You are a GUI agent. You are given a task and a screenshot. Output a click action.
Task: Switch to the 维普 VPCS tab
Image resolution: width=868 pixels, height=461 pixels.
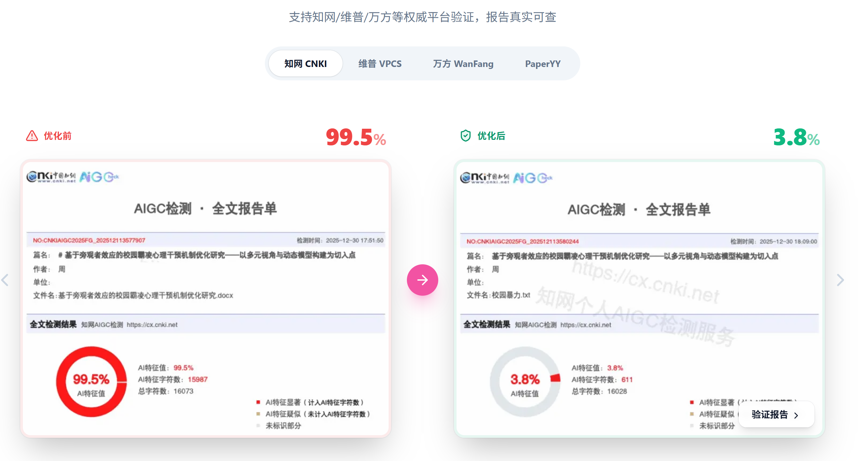(x=380, y=63)
